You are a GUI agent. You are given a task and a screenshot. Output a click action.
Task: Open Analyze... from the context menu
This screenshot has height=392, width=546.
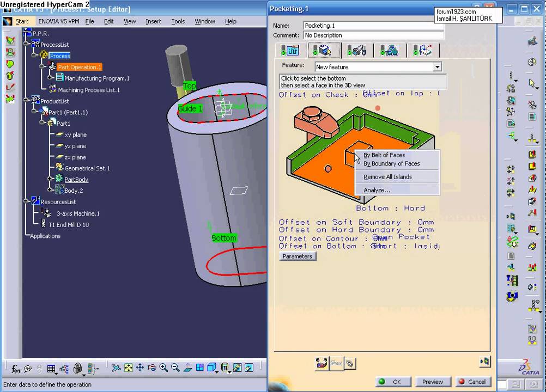point(377,190)
